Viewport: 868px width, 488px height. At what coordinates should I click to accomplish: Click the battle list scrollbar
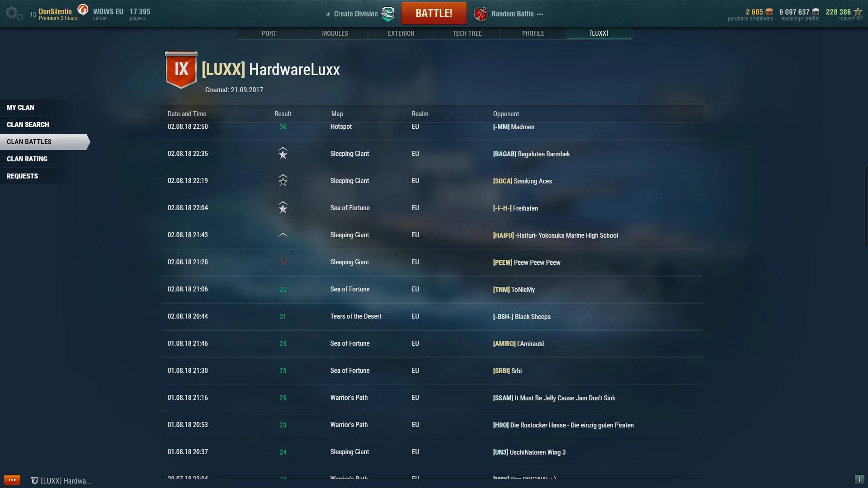pos(866,206)
